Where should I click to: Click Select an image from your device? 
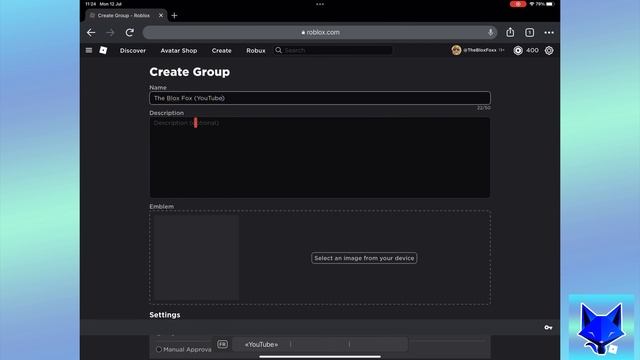[x=364, y=258]
